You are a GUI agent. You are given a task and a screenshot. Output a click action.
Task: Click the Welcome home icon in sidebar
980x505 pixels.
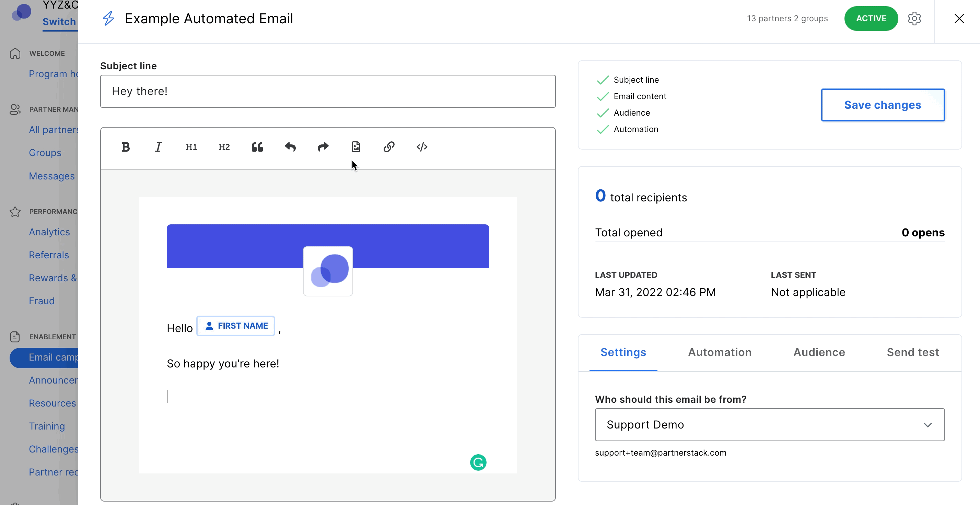pyautogui.click(x=15, y=54)
